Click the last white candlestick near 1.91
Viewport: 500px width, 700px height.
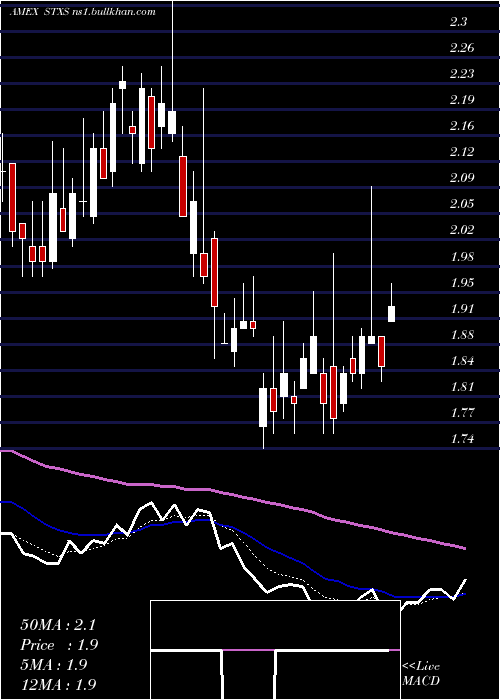(x=392, y=314)
